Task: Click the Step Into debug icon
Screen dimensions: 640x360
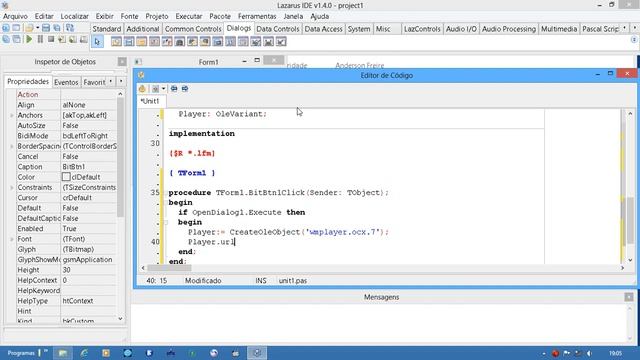Action: pyautogui.click(x=62, y=40)
